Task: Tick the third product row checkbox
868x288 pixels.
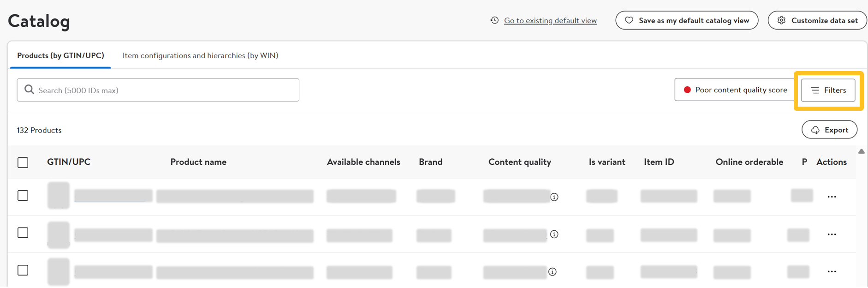Action: [x=23, y=270]
